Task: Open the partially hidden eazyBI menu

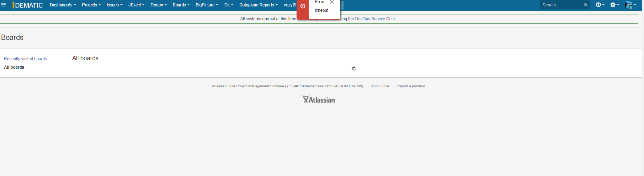Action: 290,5
